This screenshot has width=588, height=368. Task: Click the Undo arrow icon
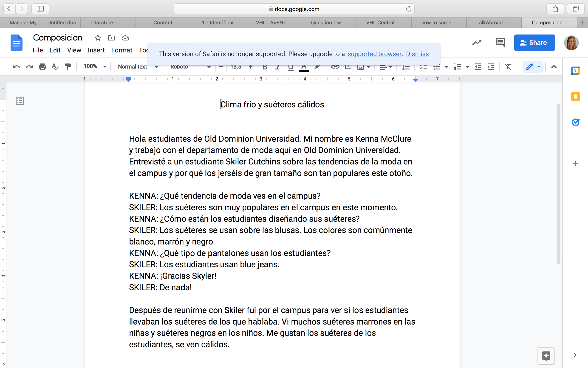click(x=16, y=67)
